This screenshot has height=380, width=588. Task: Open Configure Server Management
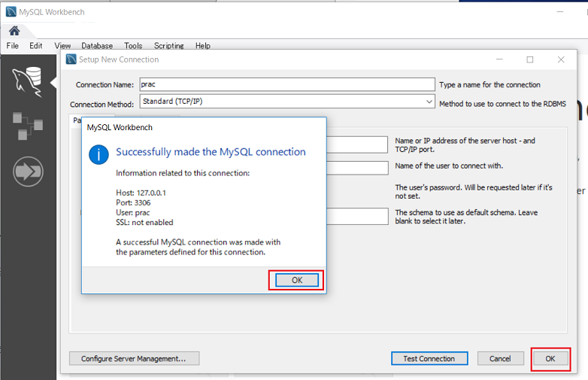click(x=135, y=359)
